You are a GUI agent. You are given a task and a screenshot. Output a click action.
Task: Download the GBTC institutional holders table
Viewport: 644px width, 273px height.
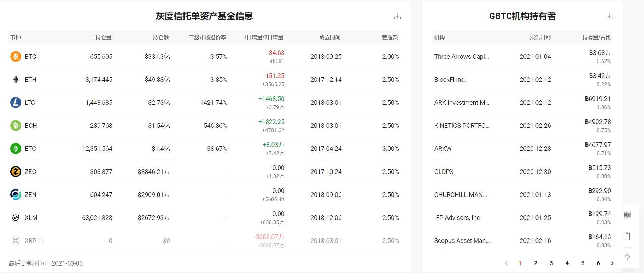[x=610, y=16]
